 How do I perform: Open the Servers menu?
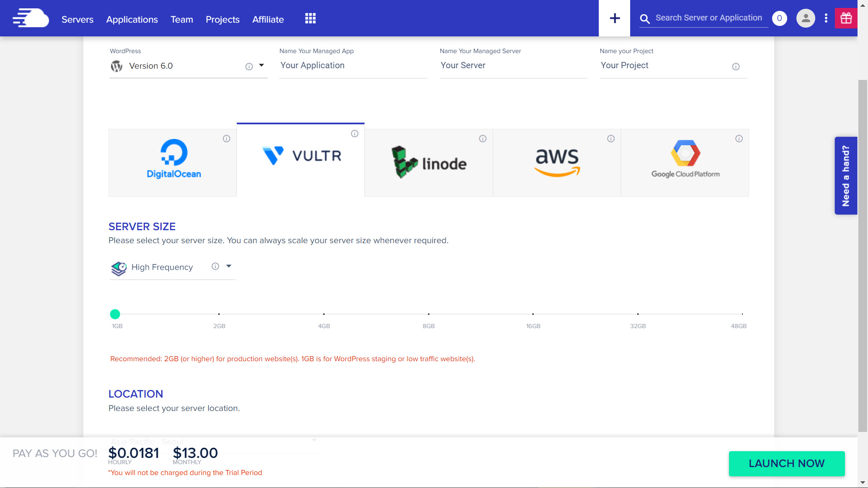click(x=77, y=19)
